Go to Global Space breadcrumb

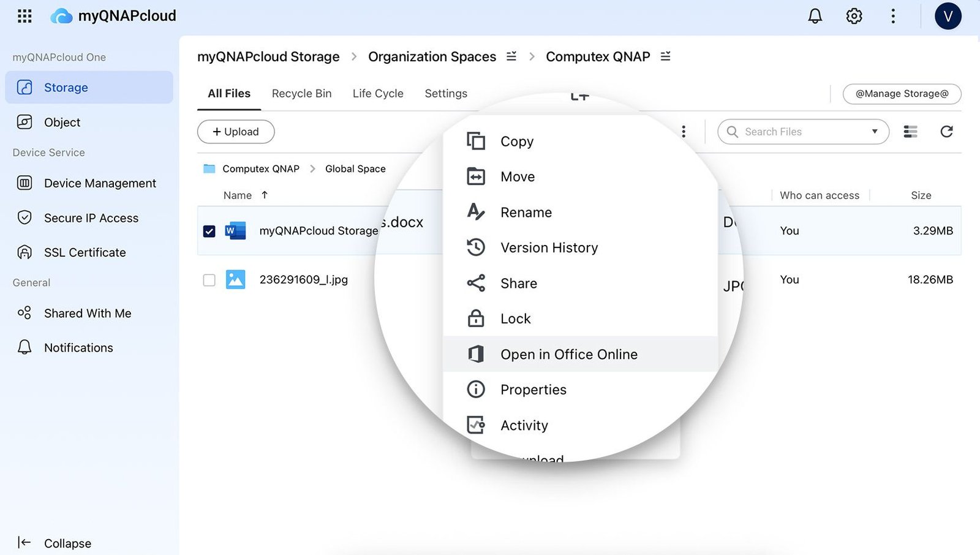(355, 168)
